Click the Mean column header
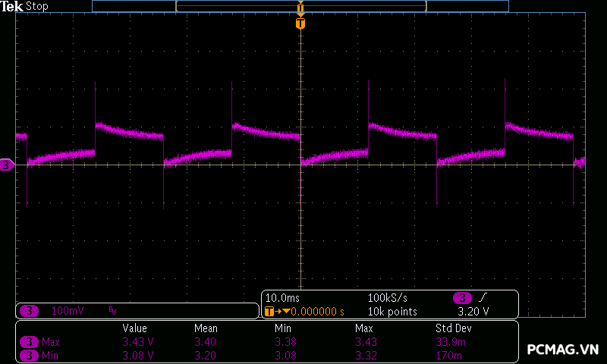Image resolution: width=607 pixels, height=364 pixels. pyautogui.click(x=206, y=328)
